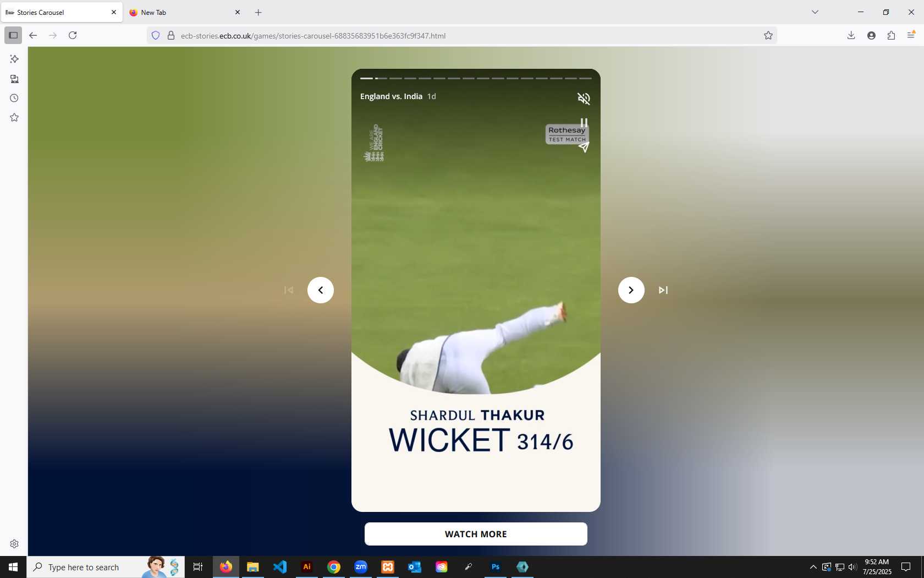924x578 pixels.
Task: Share the story via paper plane icon
Action: (x=584, y=147)
